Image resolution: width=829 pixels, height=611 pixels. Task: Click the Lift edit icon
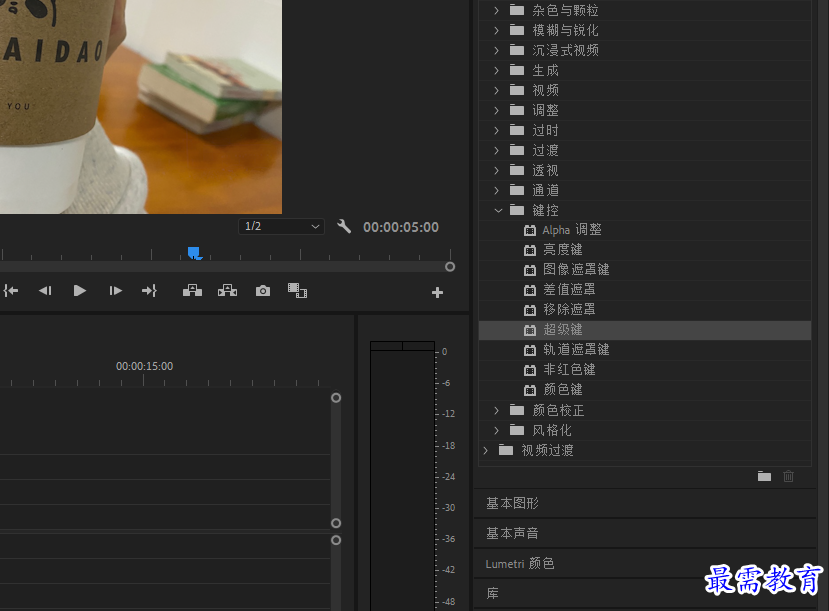point(192,291)
